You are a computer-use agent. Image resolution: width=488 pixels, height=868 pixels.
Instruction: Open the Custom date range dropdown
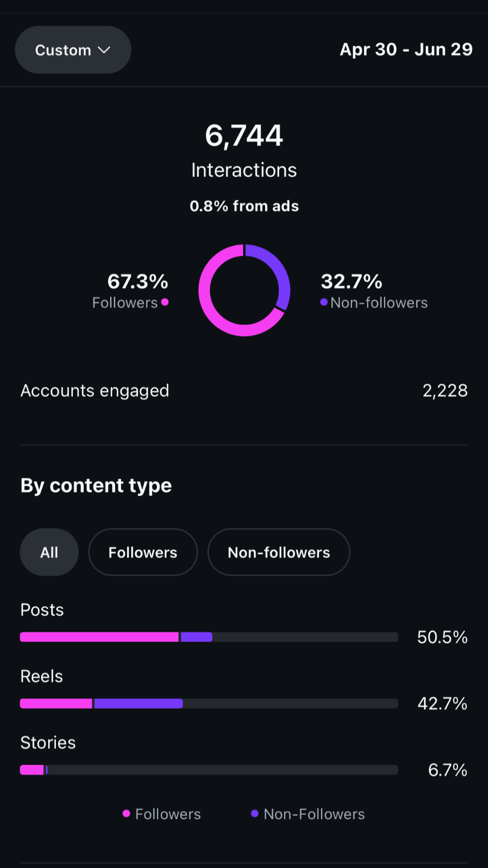pyautogui.click(x=73, y=50)
